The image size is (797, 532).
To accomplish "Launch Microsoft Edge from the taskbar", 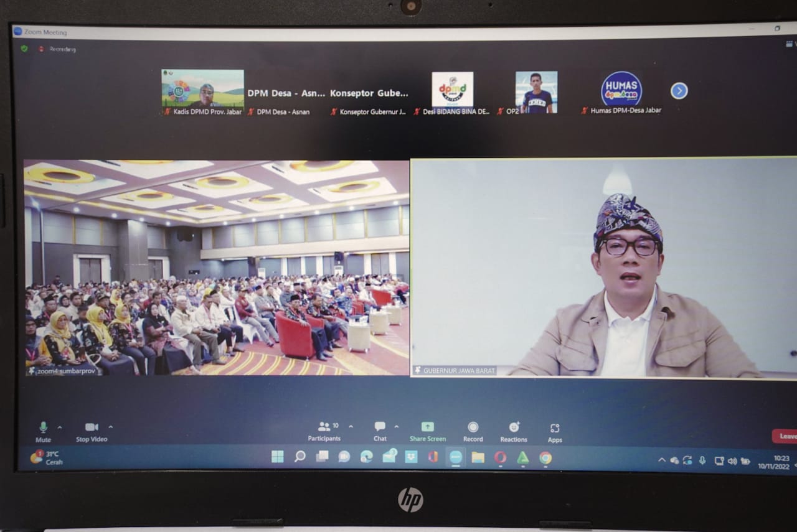I will tap(367, 457).
